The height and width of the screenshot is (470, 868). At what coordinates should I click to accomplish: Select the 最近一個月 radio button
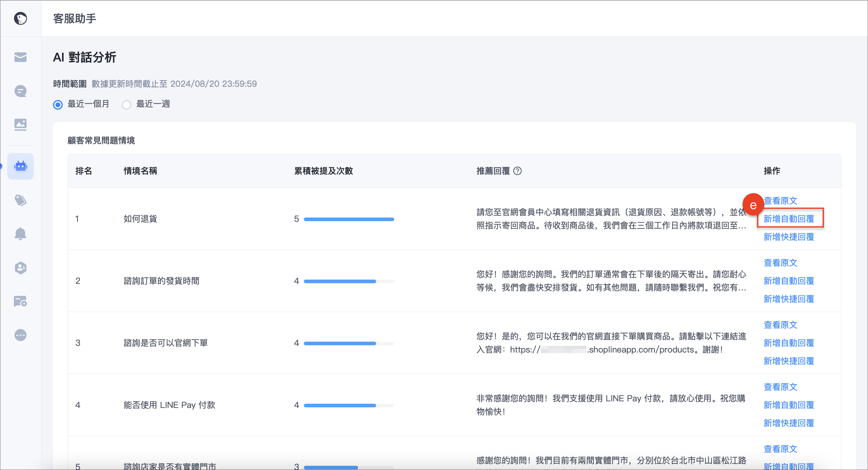[58, 105]
